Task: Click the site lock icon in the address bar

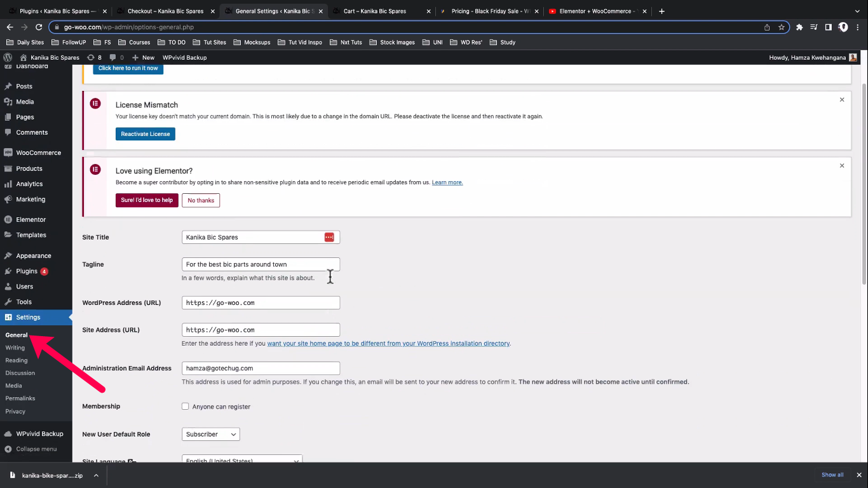Action: [x=57, y=27]
